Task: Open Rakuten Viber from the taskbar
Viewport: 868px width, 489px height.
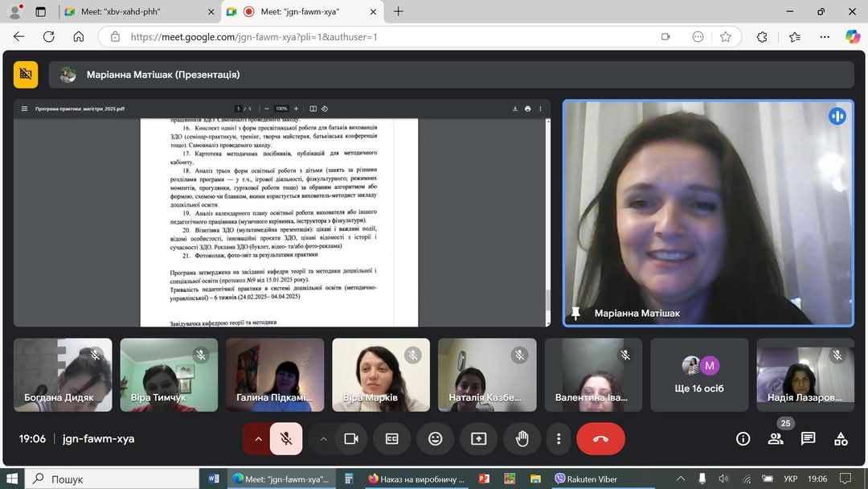Action: pos(585,479)
